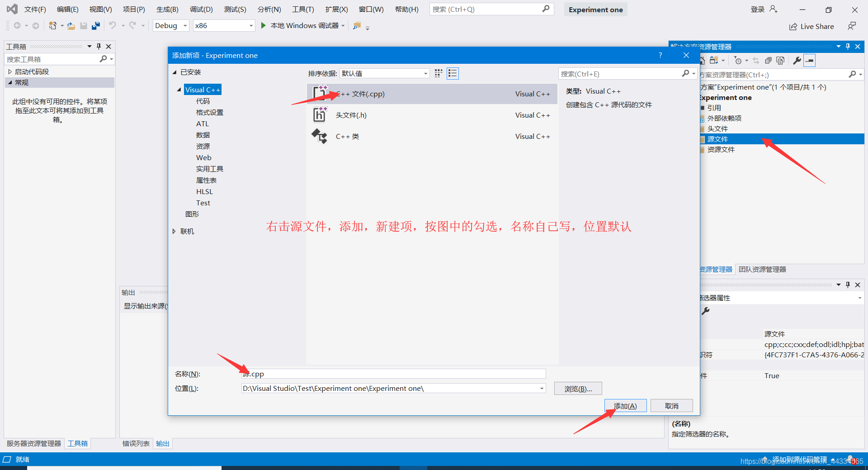868x470 pixels.
Task: Click the send feedback icon top right
Action: click(x=852, y=26)
